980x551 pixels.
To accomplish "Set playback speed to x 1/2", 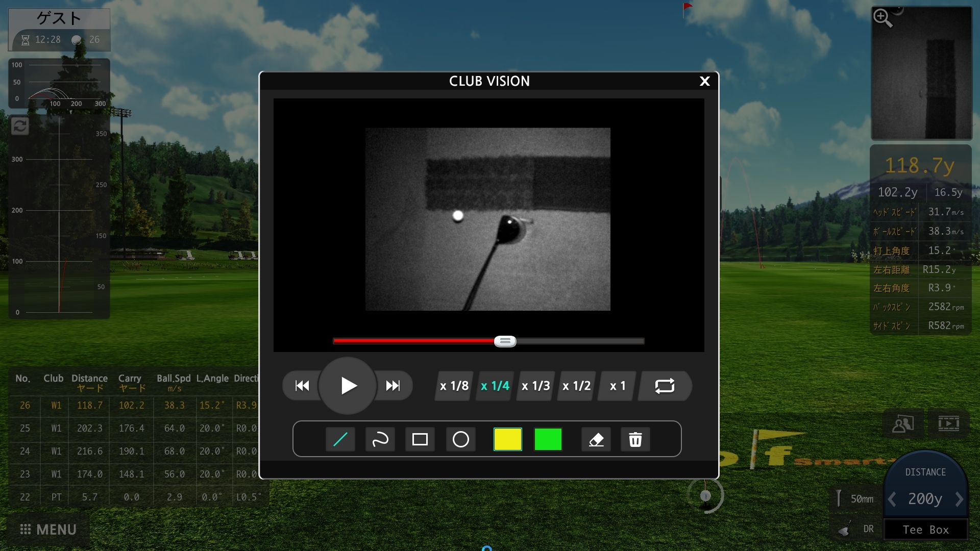I will [x=577, y=386].
